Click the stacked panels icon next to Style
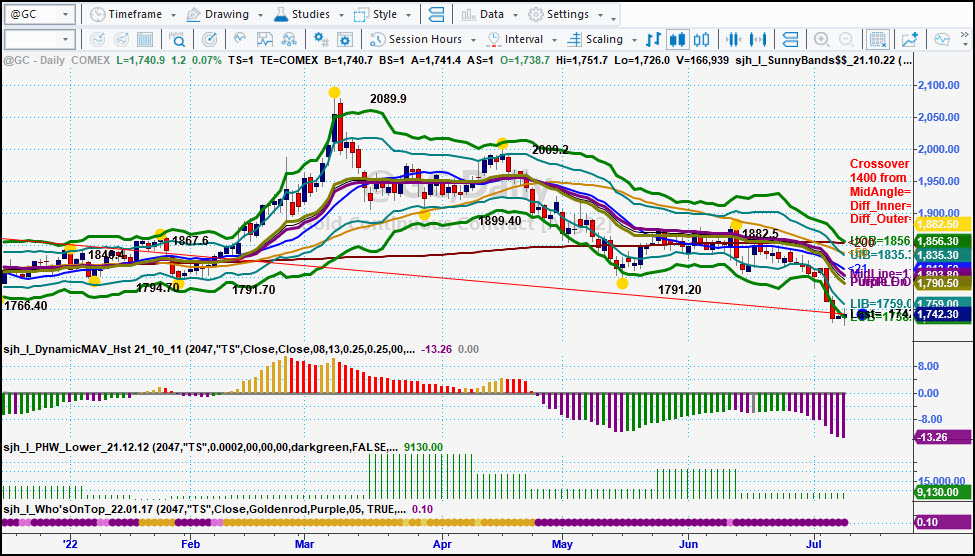The height and width of the screenshot is (556, 975). (x=437, y=14)
